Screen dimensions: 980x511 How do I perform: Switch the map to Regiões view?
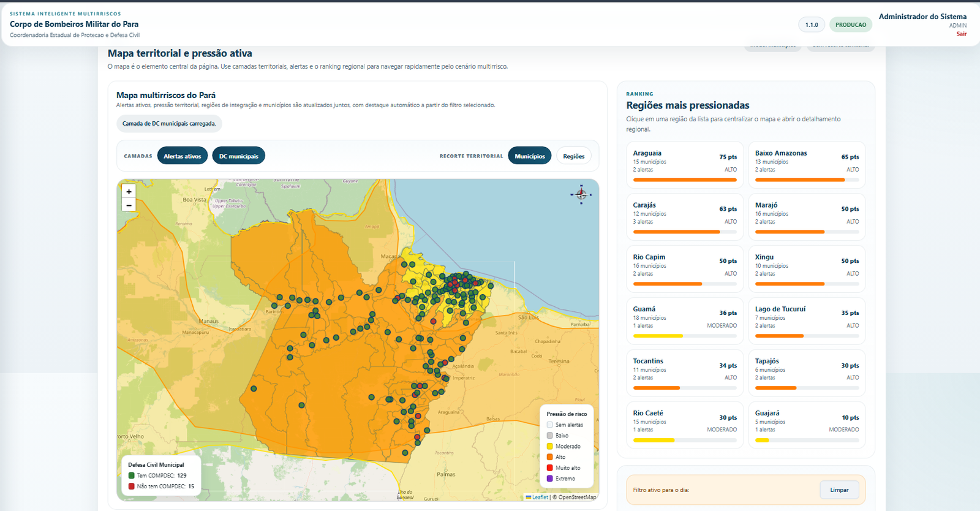click(x=573, y=156)
